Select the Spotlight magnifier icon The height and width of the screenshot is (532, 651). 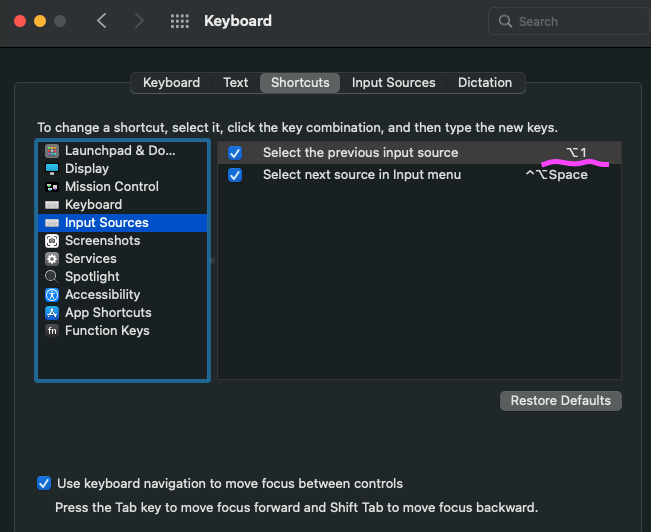[52, 277]
